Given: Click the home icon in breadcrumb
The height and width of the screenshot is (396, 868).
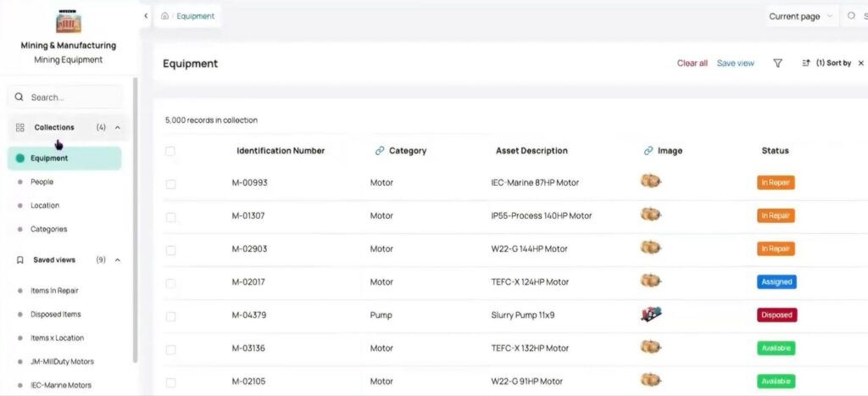Looking at the screenshot, I should pos(164,16).
